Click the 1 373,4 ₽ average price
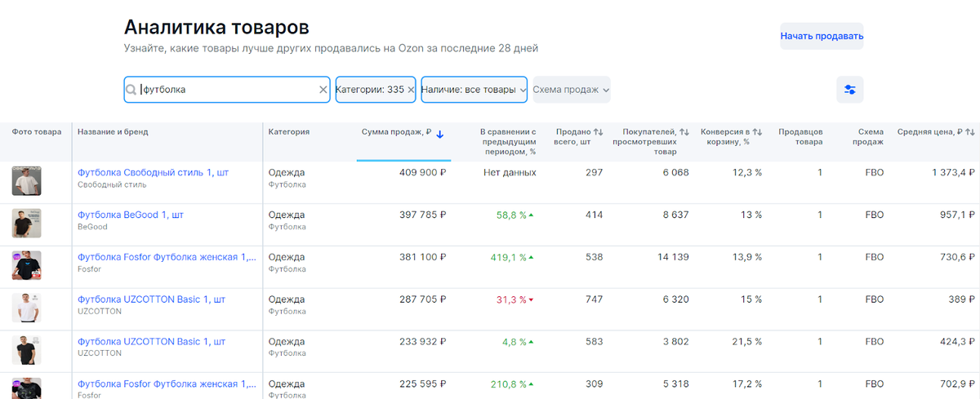980x399 pixels. point(954,172)
